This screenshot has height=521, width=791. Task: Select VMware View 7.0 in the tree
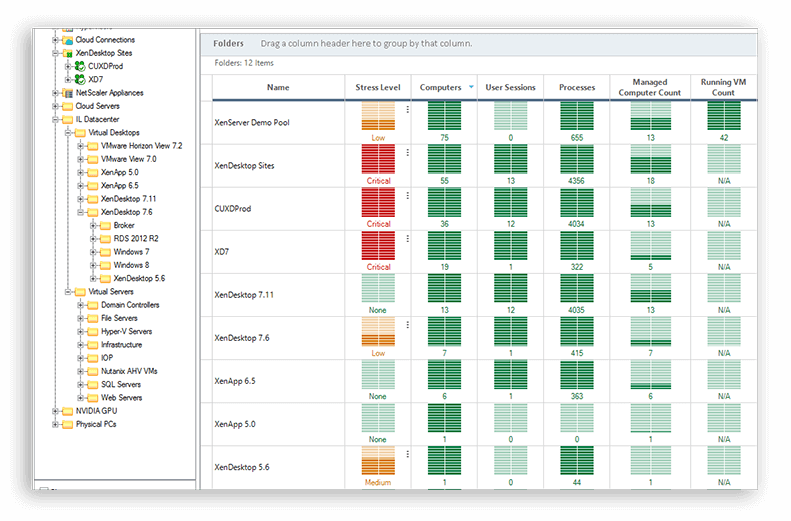point(129,159)
